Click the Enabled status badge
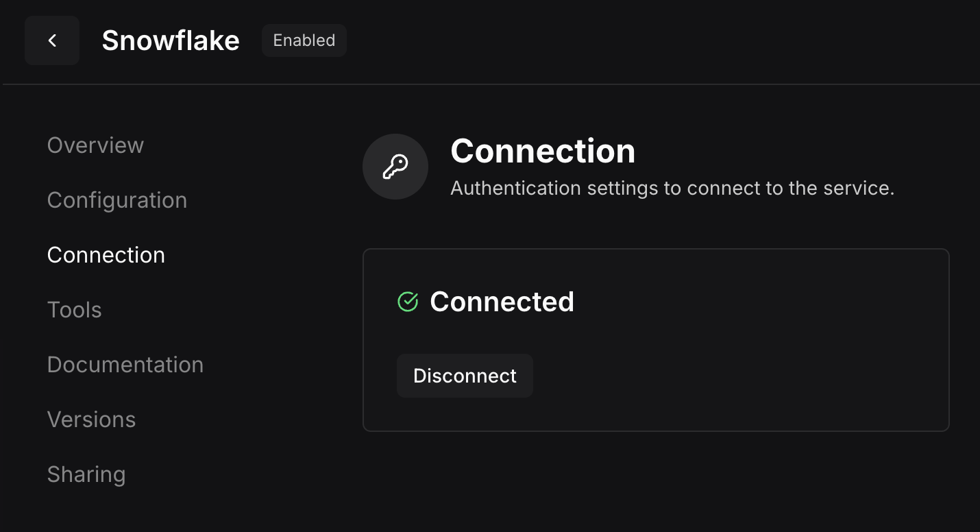This screenshot has height=532, width=980. coord(304,40)
